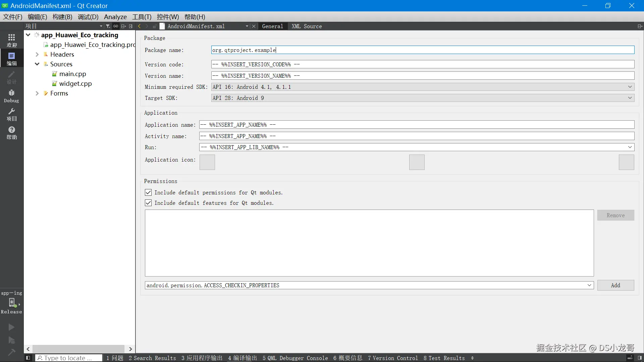Click the Add permission button
This screenshot has height=362, width=644.
pos(615,285)
